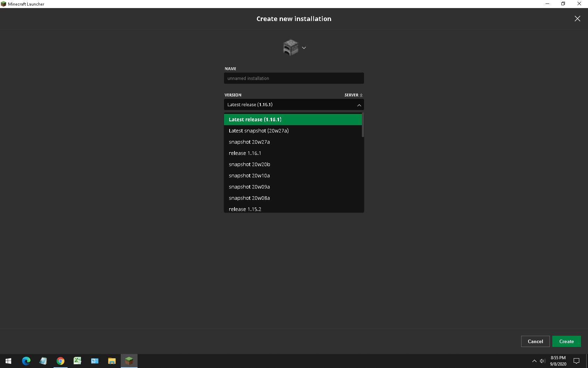
Task: Close the Create new installation dialog
Action: tap(577, 19)
